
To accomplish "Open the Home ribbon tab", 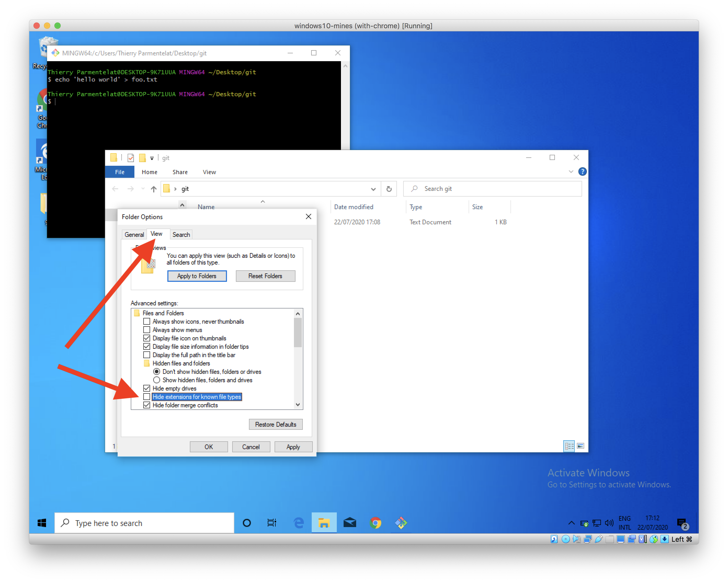I will click(149, 172).
